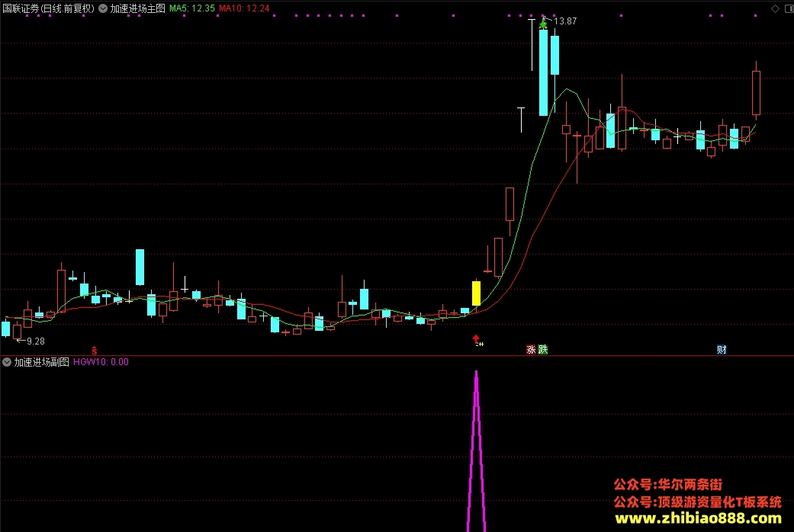Click the magenta HGW10 spike in sub-chart

tap(476, 450)
